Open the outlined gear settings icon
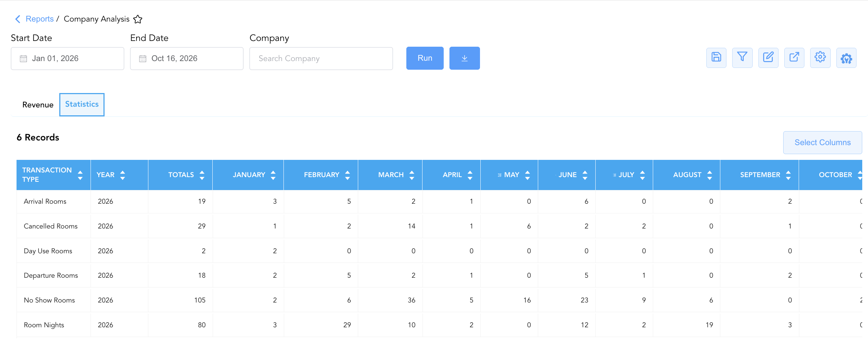Image resolution: width=868 pixels, height=342 pixels. [x=820, y=57]
